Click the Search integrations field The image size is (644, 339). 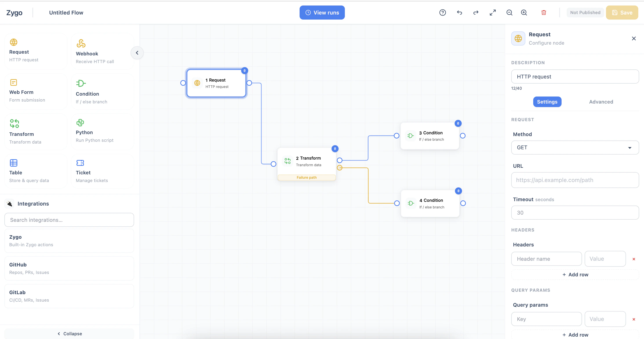pyautogui.click(x=69, y=220)
